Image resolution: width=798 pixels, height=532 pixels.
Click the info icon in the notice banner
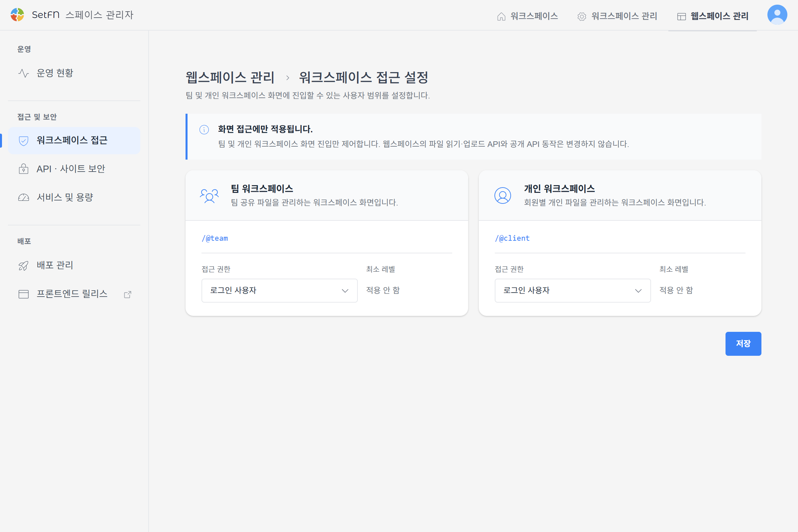point(204,130)
